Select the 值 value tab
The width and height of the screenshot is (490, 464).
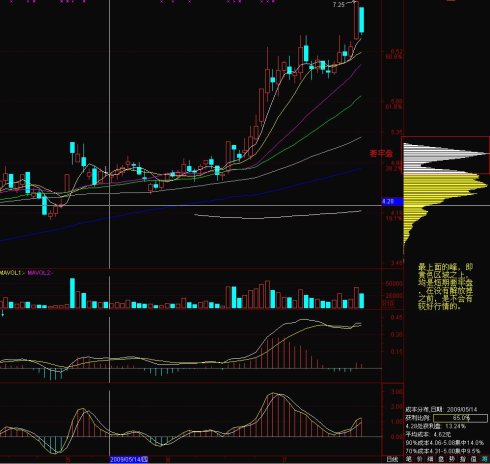[473, 459]
